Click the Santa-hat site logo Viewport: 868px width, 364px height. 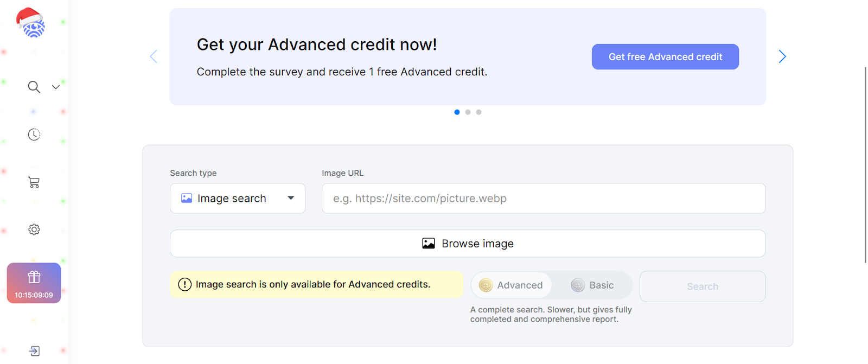pyautogui.click(x=31, y=23)
